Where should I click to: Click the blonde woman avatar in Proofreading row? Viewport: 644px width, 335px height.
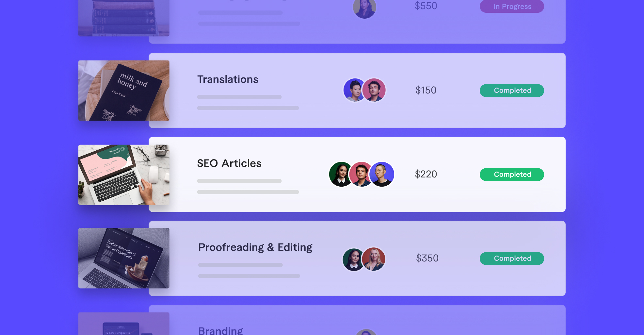click(x=374, y=259)
